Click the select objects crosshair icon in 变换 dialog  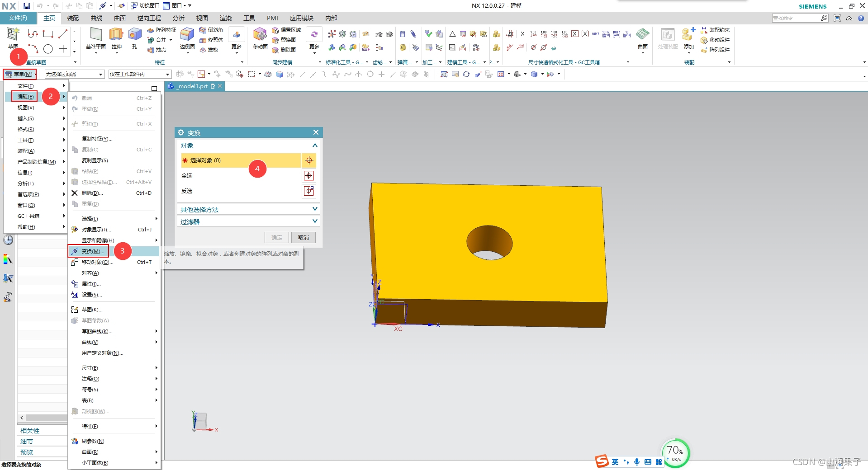point(309,160)
